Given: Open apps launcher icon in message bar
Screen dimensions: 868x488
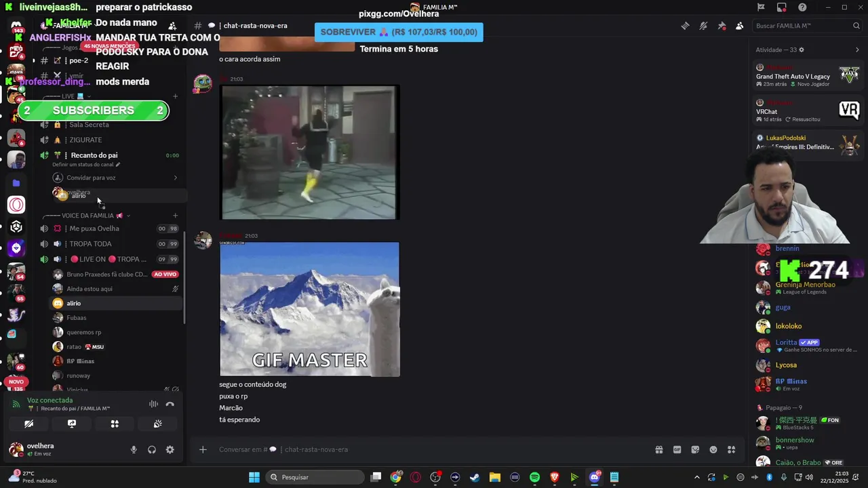Looking at the screenshot, I should (731, 449).
